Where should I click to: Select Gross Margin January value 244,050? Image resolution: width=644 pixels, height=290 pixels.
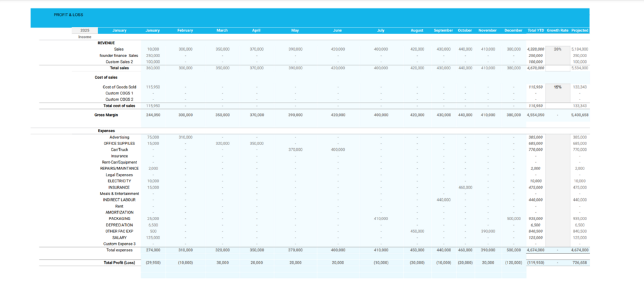153,115
